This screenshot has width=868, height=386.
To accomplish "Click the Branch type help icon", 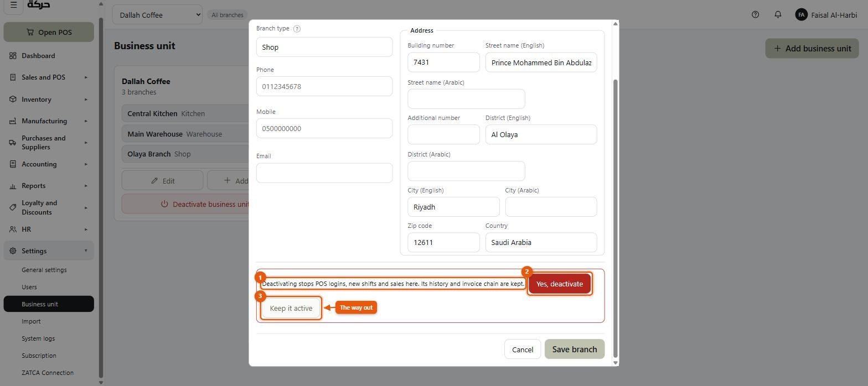I will pyautogui.click(x=297, y=29).
